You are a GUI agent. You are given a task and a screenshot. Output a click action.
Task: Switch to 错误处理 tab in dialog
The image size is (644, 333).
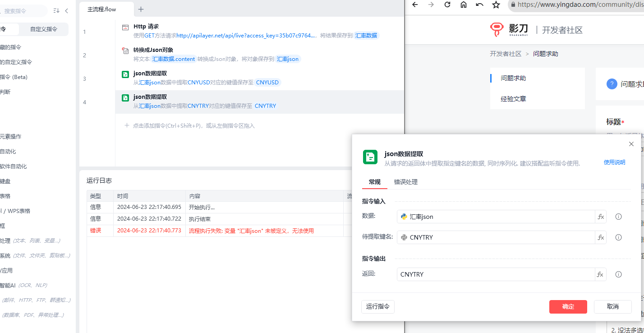click(x=405, y=182)
